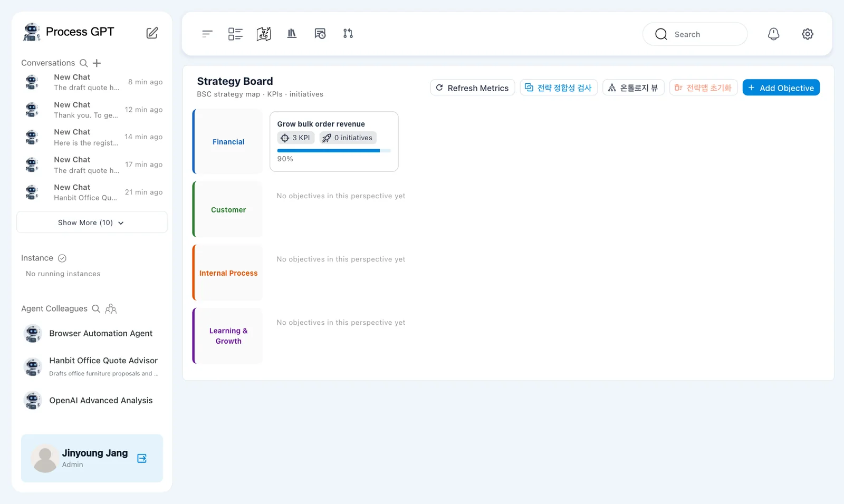
Task: Open Grow bulk order revenue card
Action: coord(334,141)
